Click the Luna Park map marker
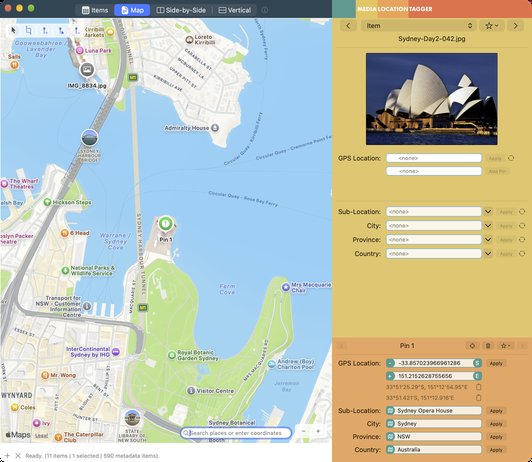This screenshot has height=462, width=532. click(79, 51)
